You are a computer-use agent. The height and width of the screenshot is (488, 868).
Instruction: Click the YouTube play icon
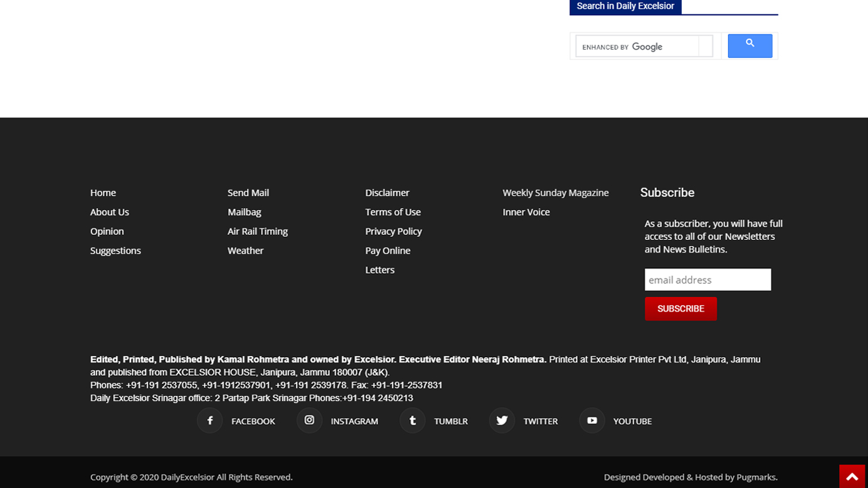592,421
